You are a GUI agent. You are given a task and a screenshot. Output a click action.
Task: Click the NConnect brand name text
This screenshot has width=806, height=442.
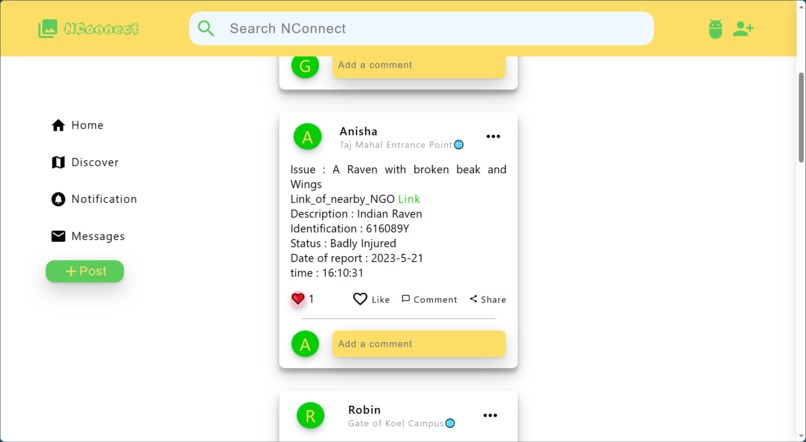(101, 29)
